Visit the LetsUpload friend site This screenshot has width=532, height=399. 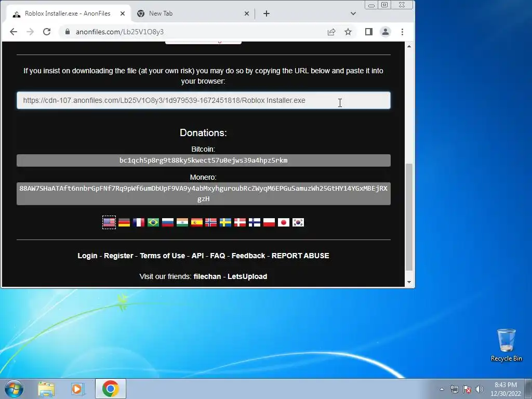pyautogui.click(x=247, y=276)
